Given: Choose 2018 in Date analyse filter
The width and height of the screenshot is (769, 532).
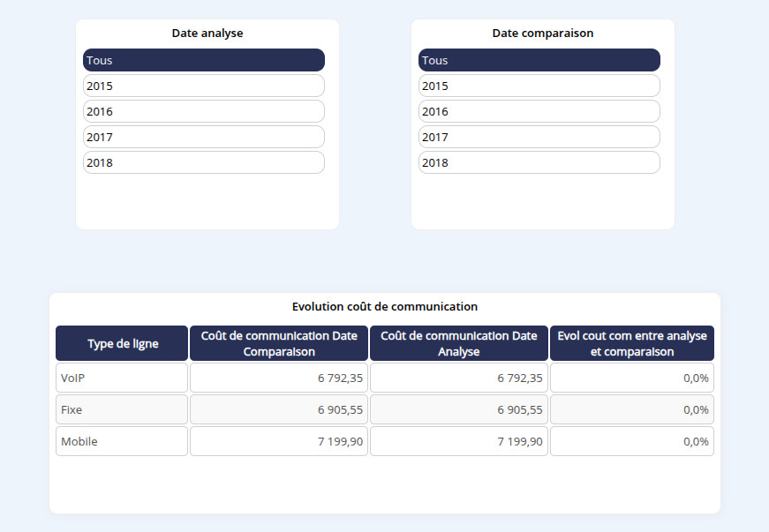Looking at the screenshot, I should click(203, 162).
